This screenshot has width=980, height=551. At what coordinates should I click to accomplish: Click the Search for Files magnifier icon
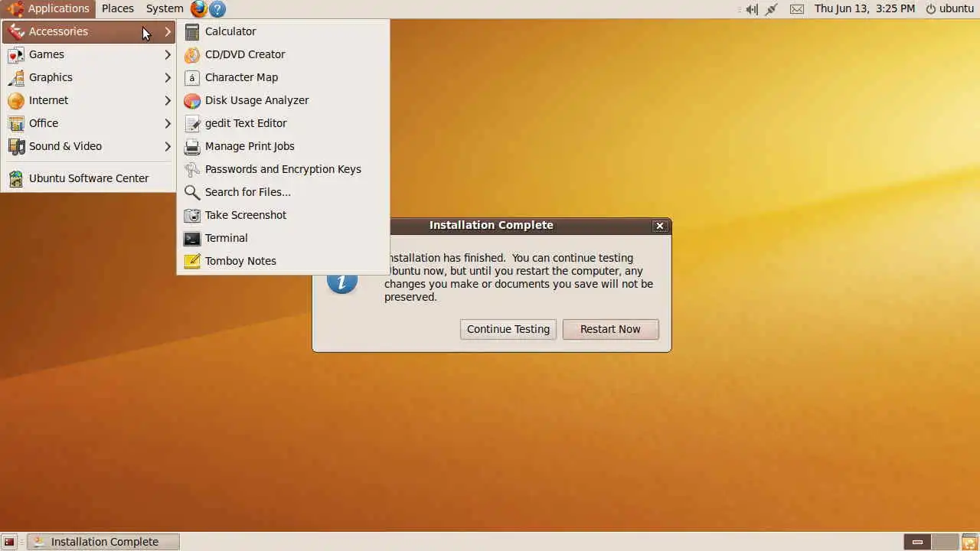click(x=192, y=192)
